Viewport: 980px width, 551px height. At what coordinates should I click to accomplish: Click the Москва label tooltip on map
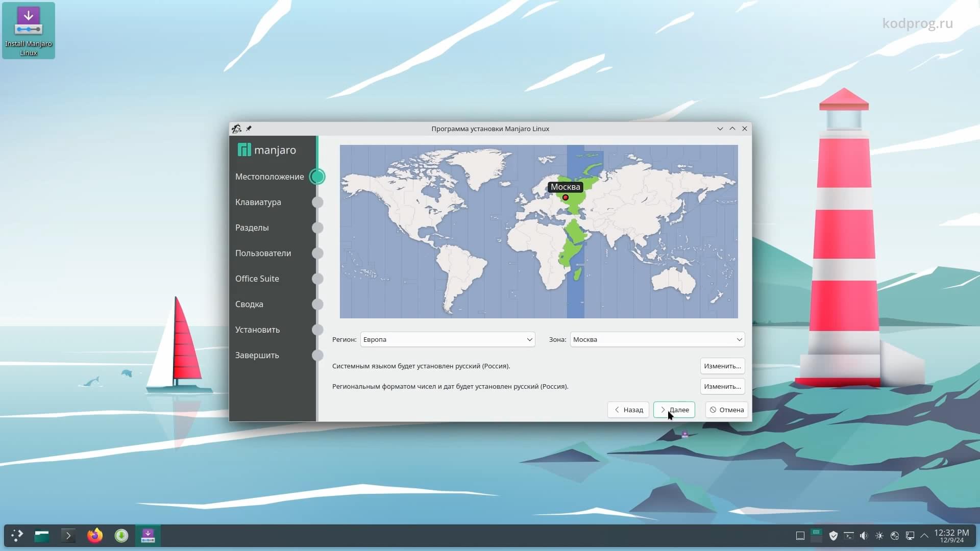(x=566, y=187)
